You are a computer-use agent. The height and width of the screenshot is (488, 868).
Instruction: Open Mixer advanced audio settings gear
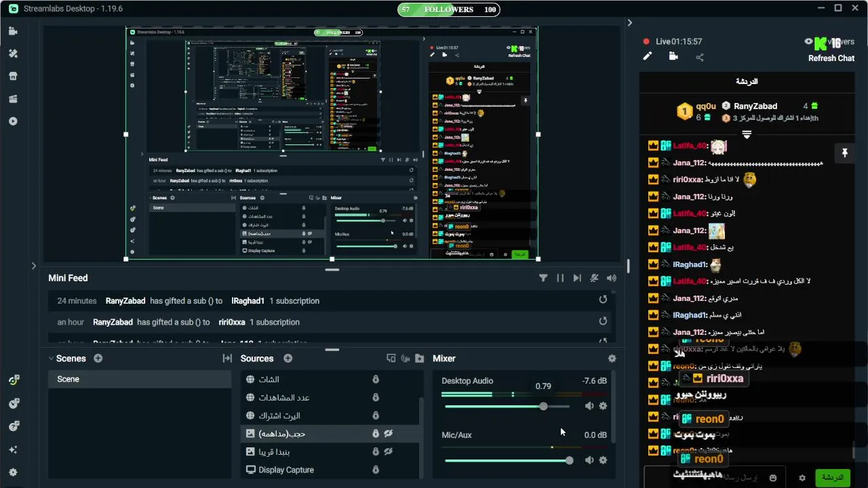(612, 359)
